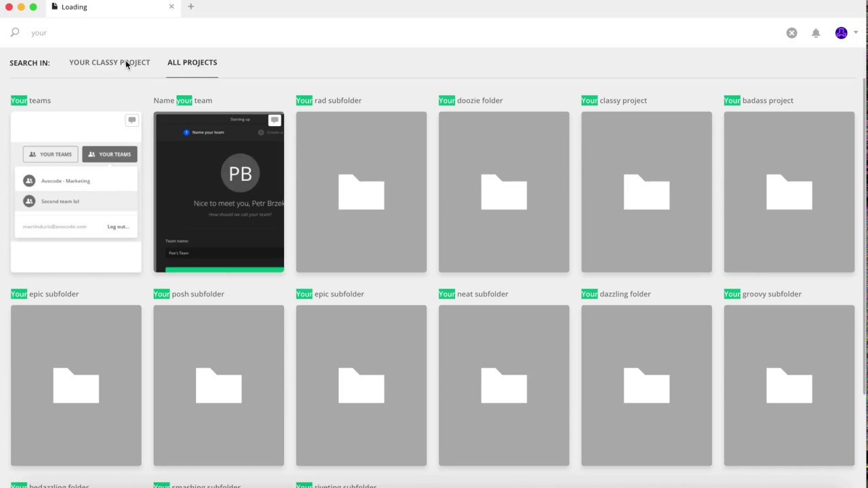Image resolution: width=868 pixels, height=488 pixels.
Task: Click the 'Your bedazzling folder' label
Action: [x=50, y=485]
